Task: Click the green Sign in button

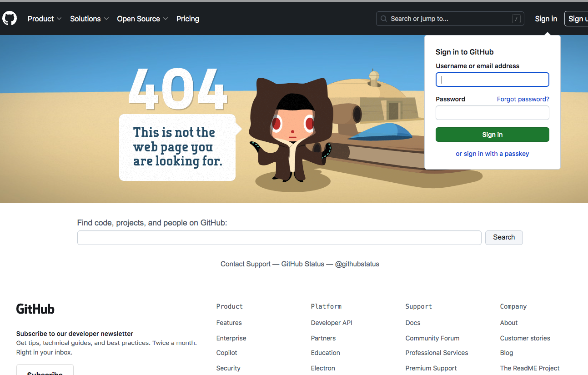Action: (x=493, y=135)
